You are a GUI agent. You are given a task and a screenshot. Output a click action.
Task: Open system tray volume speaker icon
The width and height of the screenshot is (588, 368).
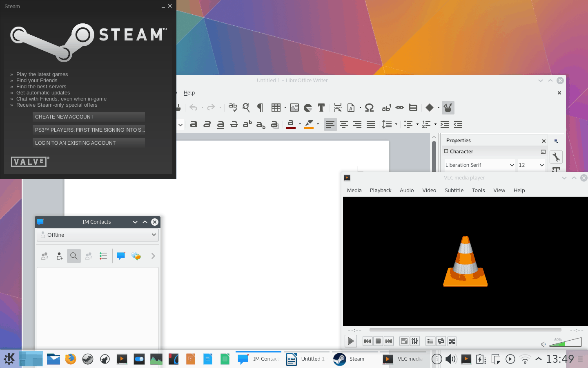coord(451,359)
